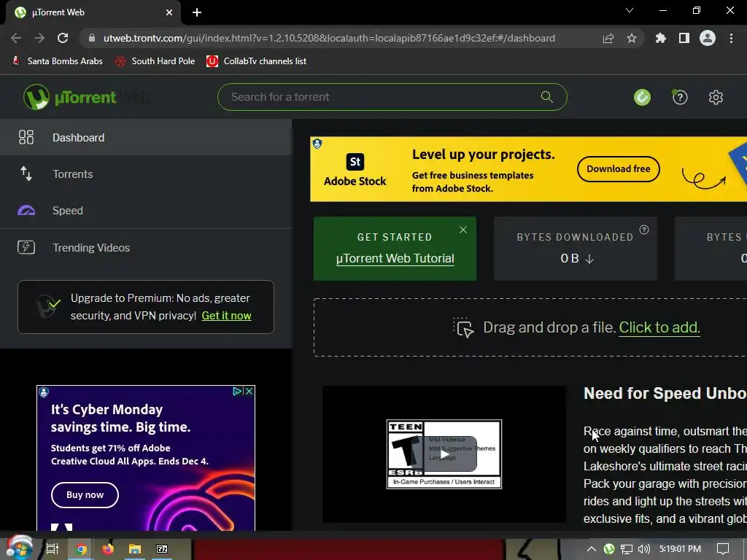The height and width of the screenshot is (560, 747).
Task: Click the Speed gauge icon
Action: click(x=26, y=211)
